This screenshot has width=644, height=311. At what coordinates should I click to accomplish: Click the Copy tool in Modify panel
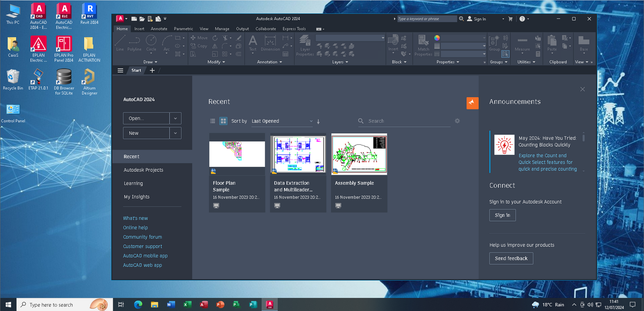[x=199, y=46]
